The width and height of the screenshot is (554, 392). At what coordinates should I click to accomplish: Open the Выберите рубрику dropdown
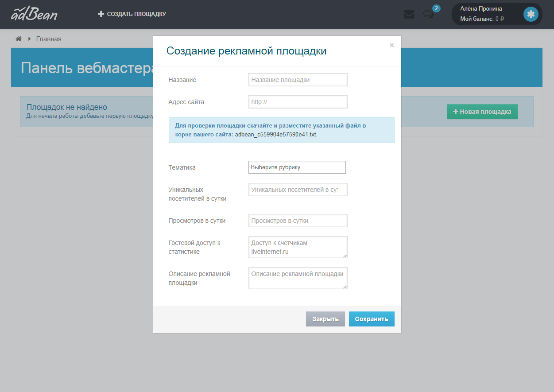297,167
